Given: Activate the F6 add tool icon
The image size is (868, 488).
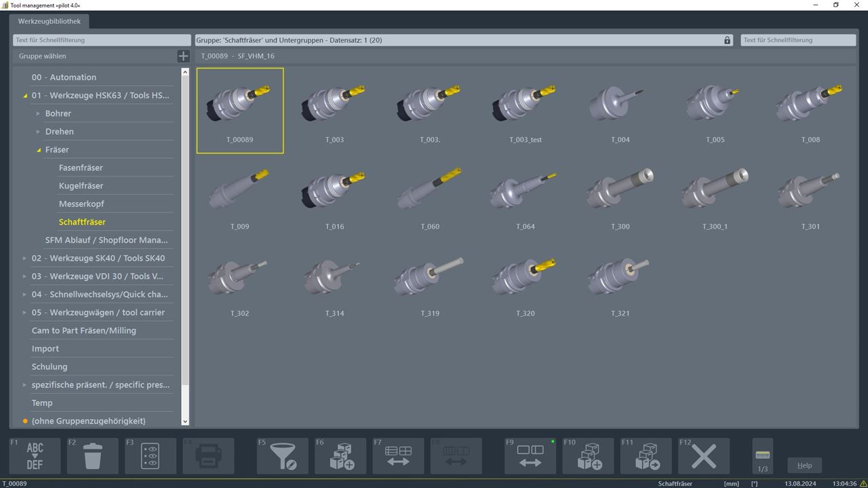Looking at the screenshot, I should pos(340,455).
